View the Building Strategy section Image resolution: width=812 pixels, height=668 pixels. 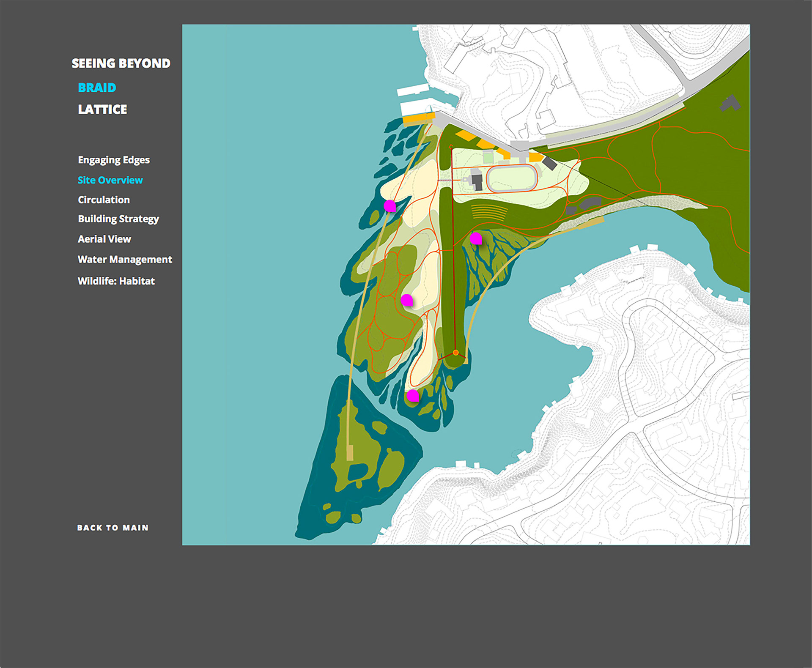(x=118, y=219)
